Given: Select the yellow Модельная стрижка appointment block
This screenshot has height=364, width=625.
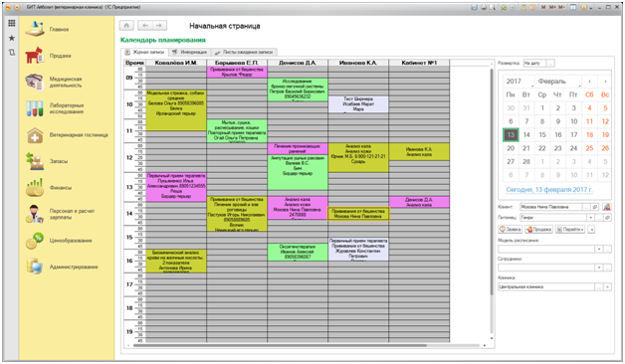Looking at the screenshot, I should point(176,110).
